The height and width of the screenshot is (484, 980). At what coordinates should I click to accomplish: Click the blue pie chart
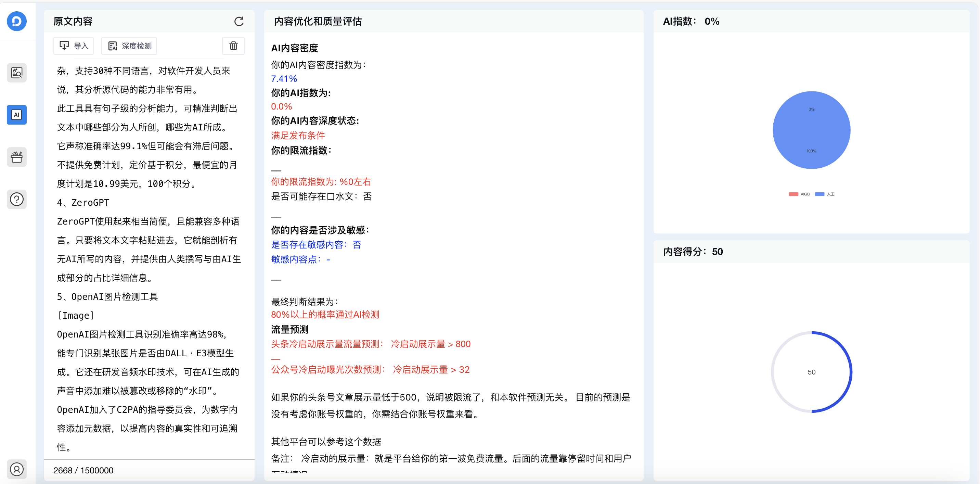(811, 130)
